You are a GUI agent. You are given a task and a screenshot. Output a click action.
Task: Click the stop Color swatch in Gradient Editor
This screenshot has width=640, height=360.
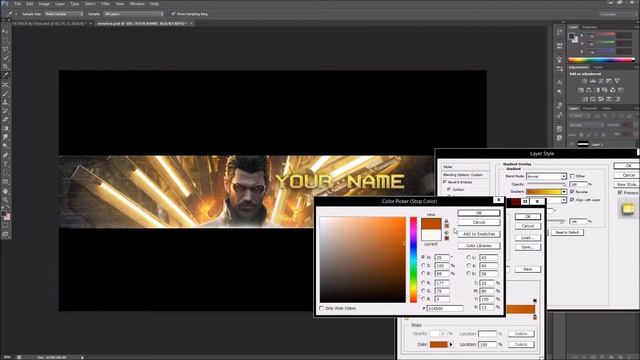(439, 344)
